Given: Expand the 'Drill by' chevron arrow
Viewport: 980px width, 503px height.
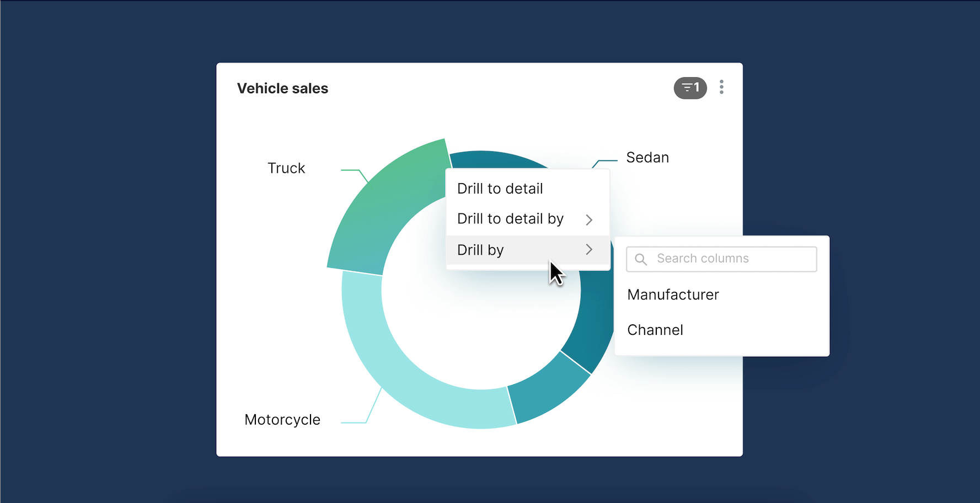Looking at the screenshot, I should click(x=589, y=250).
